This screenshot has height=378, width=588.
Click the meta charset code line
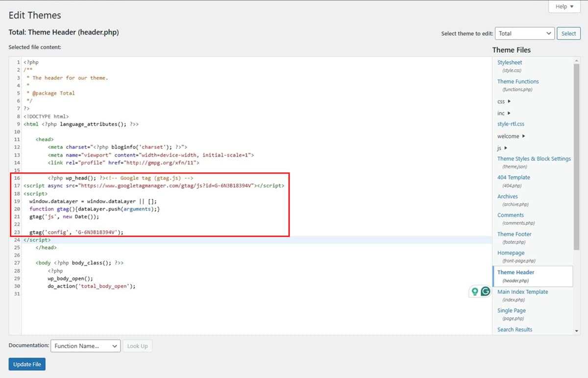118,147
